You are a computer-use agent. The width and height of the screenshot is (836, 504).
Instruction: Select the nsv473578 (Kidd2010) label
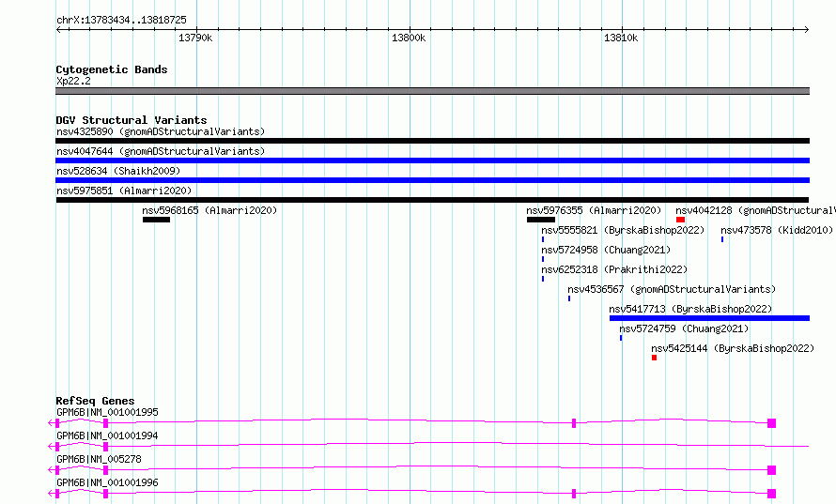777,230
